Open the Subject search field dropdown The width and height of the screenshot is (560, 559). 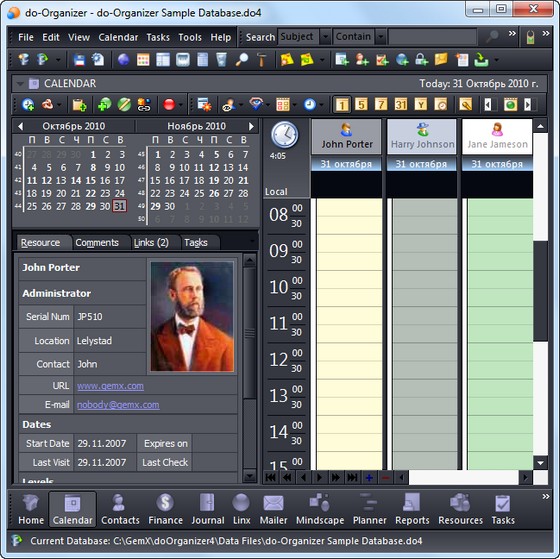pyautogui.click(x=325, y=36)
